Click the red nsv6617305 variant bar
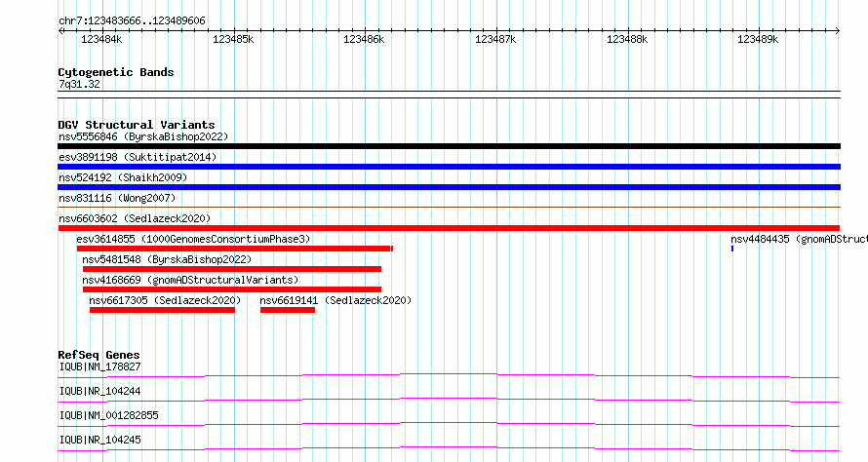The width and height of the screenshot is (868, 462). pyautogui.click(x=162, y=310)
